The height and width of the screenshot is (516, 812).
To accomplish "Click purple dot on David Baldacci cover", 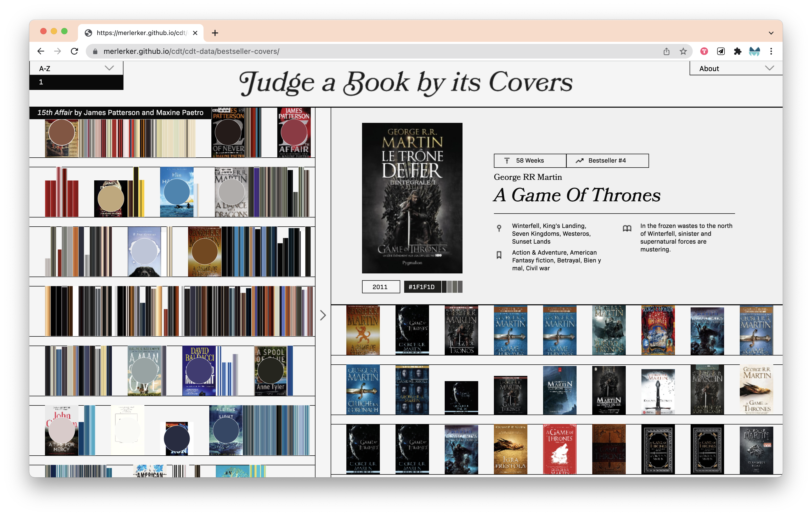I will pyautogui.click(x=199, y=371).
